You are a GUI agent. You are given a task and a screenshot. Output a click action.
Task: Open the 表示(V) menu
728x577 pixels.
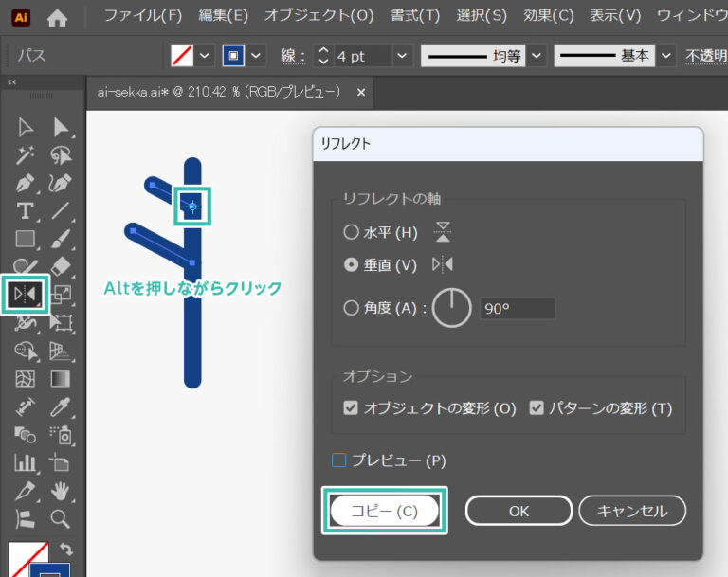coord(615,16)
